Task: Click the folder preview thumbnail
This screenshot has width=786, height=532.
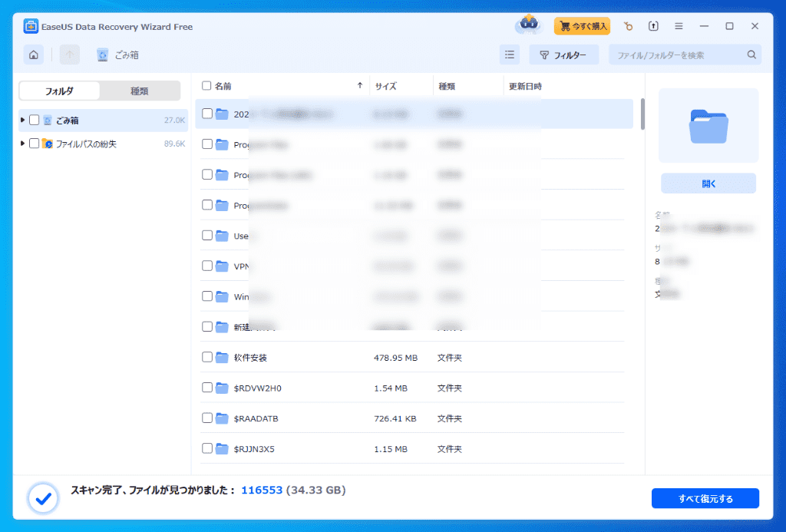Action: point(708,125)
